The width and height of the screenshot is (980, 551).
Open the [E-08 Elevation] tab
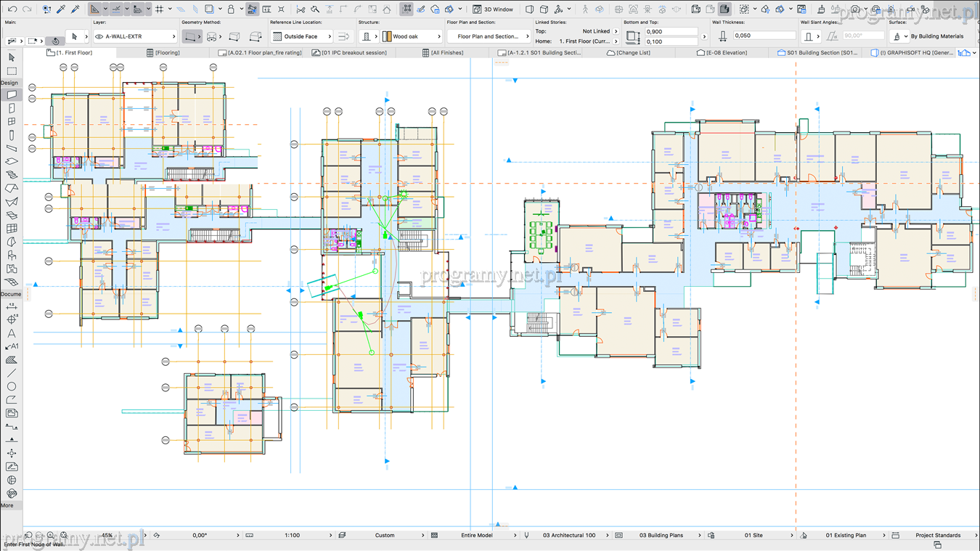[722, 53]
